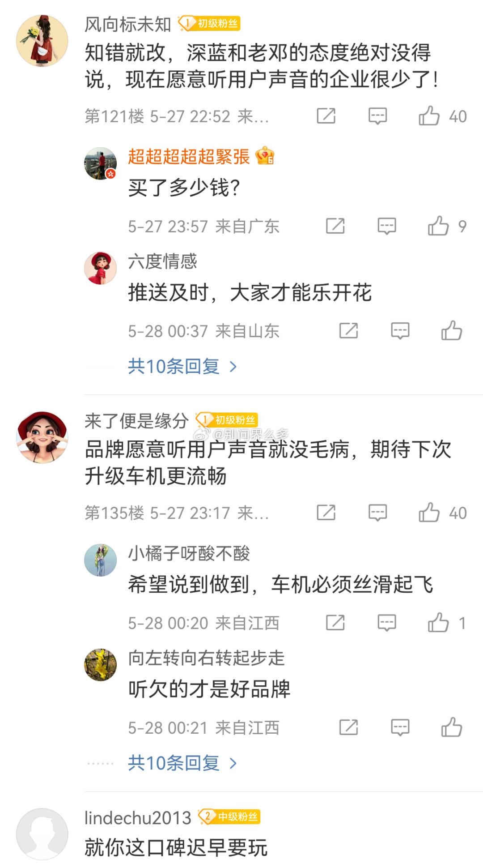Expand 共10条回复 under floor 135
This screenshot has width=483, height=868.
[182, 763]
